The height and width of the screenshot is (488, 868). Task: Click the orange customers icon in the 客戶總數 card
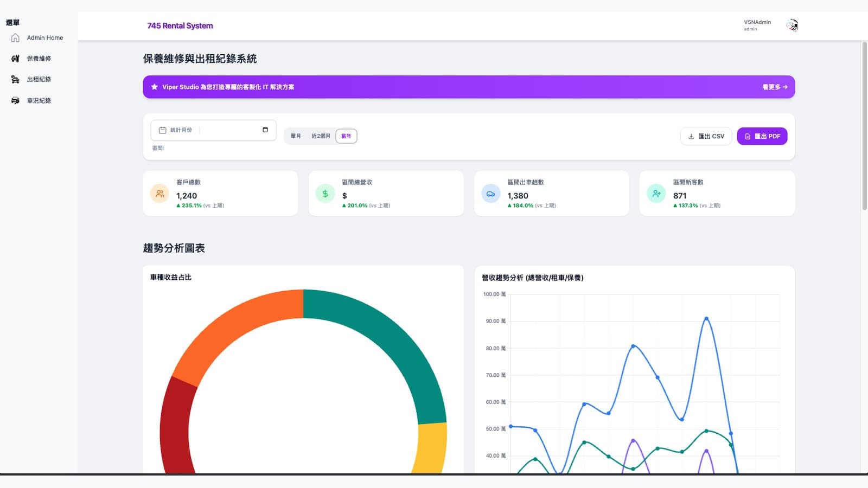tap(159, 194)
